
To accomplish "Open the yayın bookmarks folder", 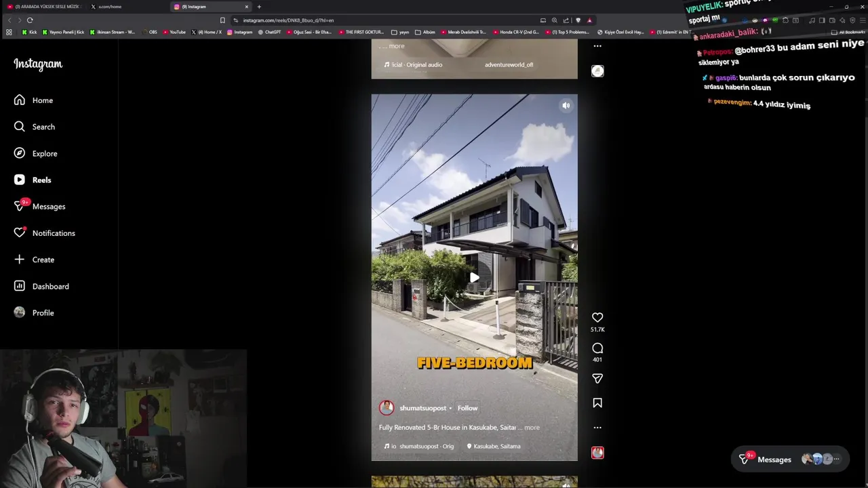I will tap(400, 32).
